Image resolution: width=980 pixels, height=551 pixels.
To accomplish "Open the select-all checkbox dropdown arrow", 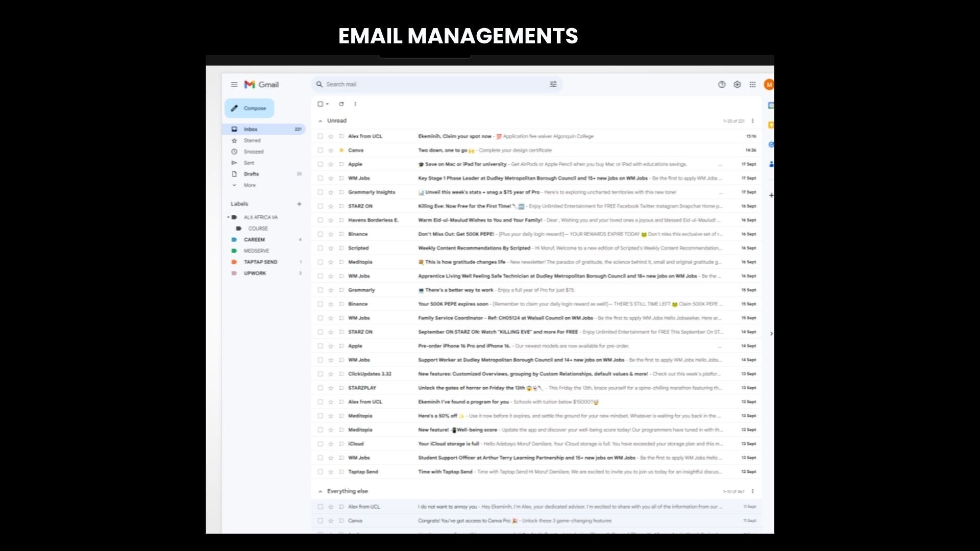I will (327, 104).
